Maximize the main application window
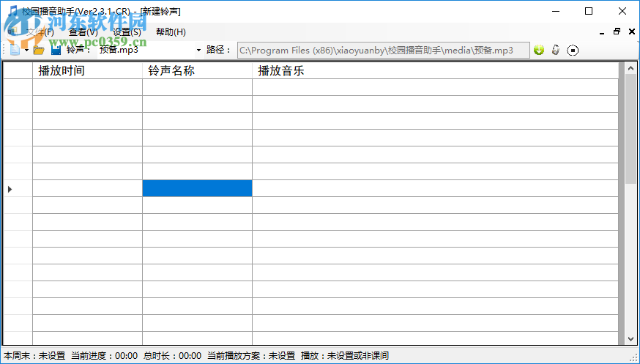This screenshot has width=640, height=364. point(589,12)
